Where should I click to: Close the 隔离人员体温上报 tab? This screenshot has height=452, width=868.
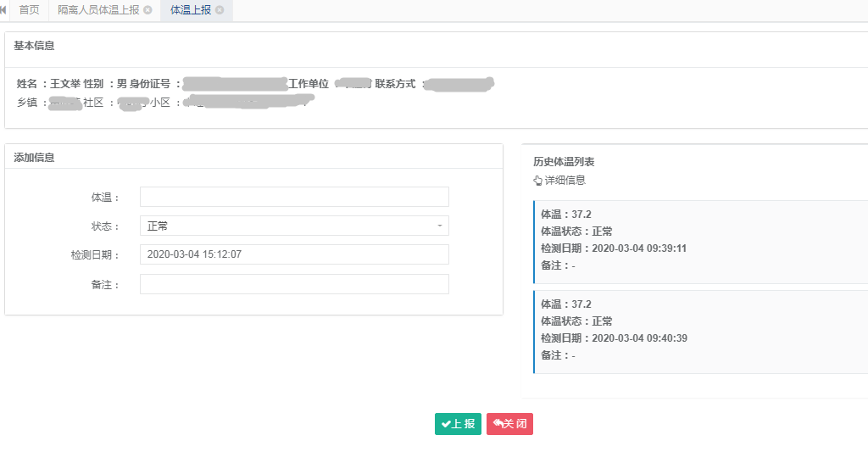(148, 10)
